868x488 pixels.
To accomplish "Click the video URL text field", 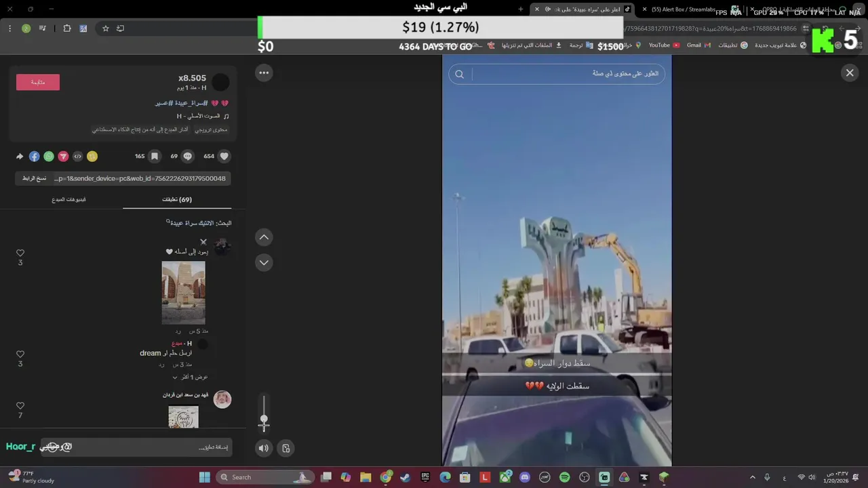I will click(x=140, y=178).
